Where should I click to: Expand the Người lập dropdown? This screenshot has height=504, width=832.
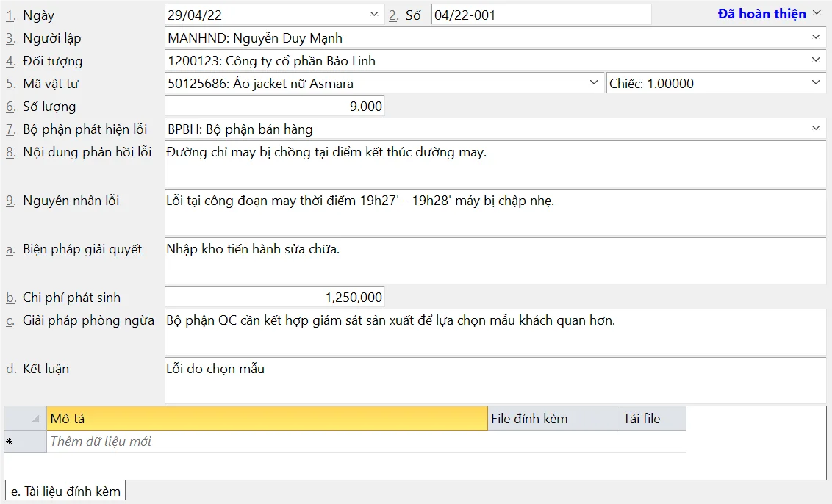(816, 37)
